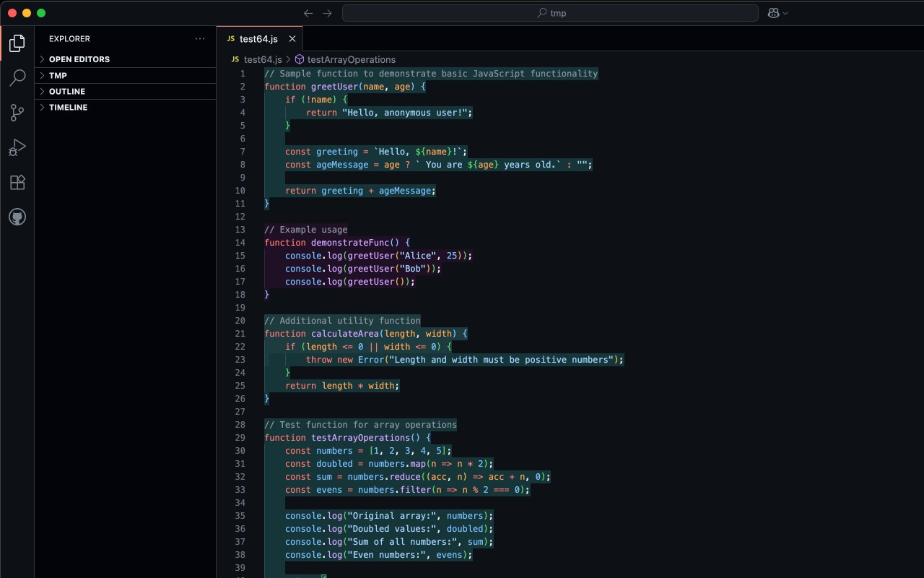Open the Extensions view
The width and height of the screenshot is (924, 578).
tap(17, 182)
